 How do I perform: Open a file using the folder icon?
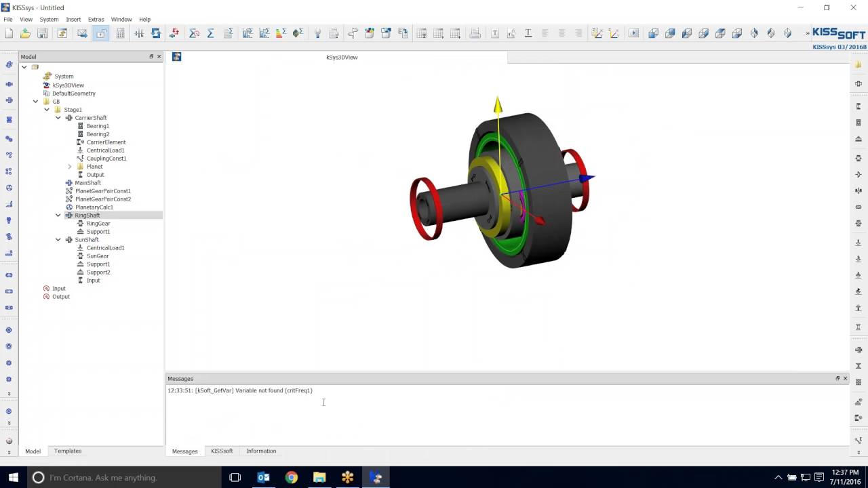click(x=25, y=33)
